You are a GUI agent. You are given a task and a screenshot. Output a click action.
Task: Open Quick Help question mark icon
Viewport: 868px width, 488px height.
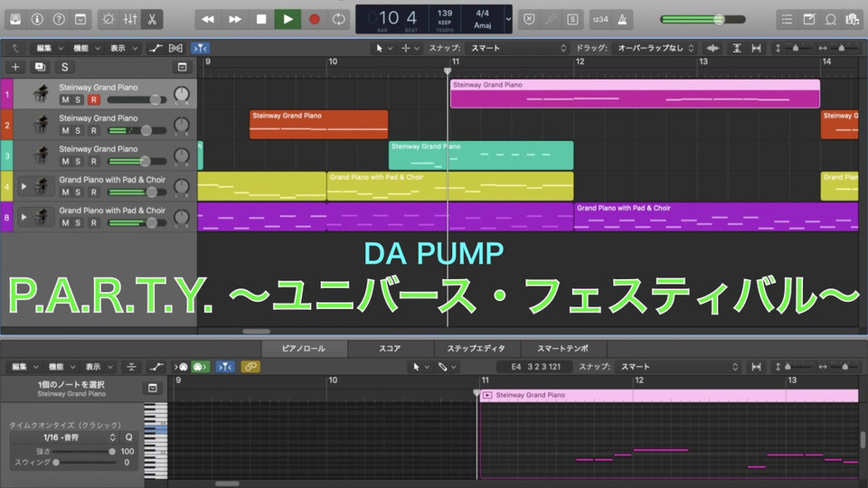point(59,19)
